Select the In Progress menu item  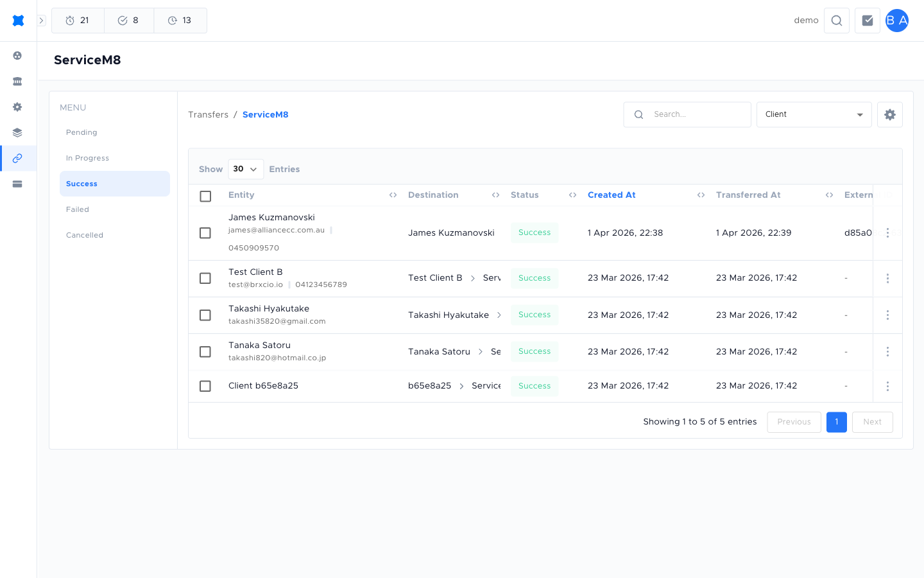point(115,158)
